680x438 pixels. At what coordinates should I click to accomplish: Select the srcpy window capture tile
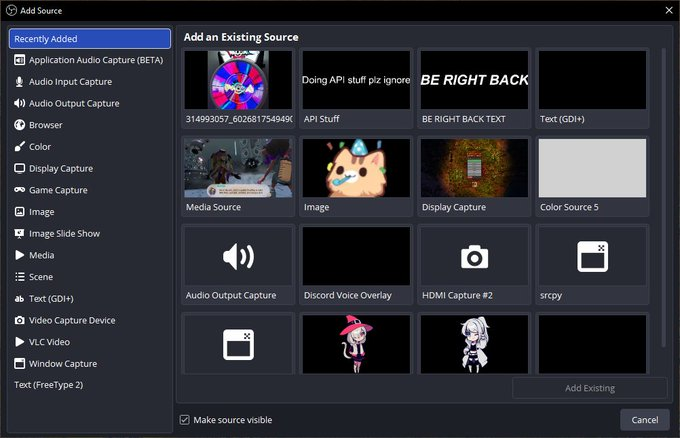tap(592, 264)
